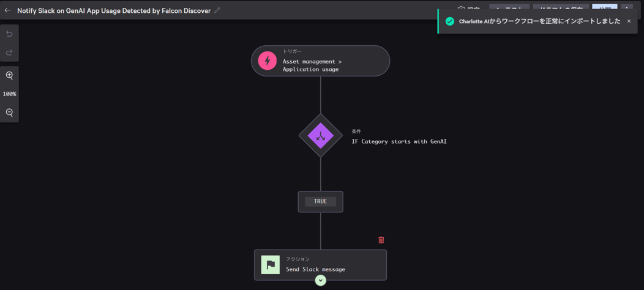Zoom out on the canvas
Viewport: 644px width, 290px height.
pos(9,113)
